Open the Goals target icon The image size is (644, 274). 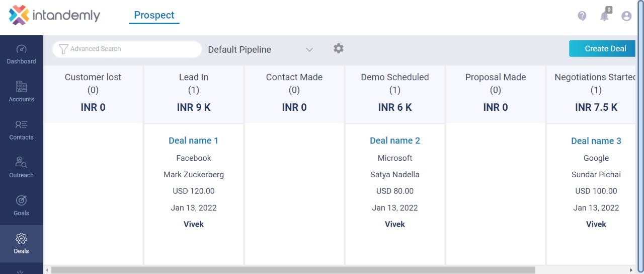[x=21, y=200]
